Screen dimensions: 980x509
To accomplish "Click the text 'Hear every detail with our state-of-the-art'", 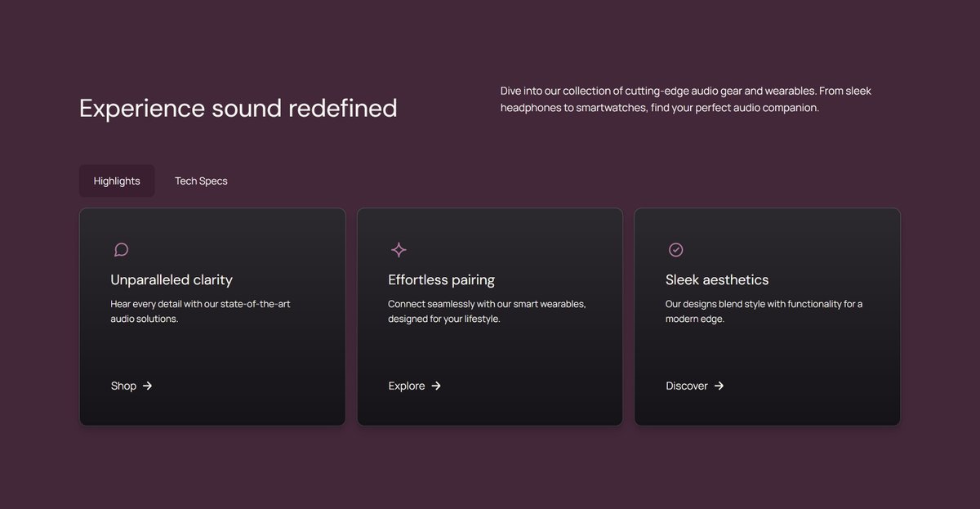I will pyautogui.click(x=201, y=304).
